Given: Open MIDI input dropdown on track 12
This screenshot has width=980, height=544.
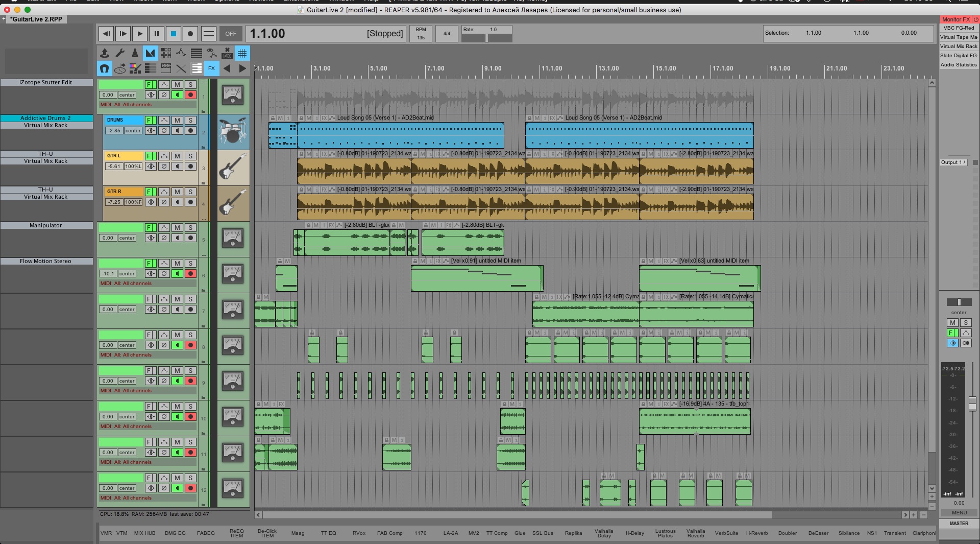Looking at the screenshot, I should pos(148,498).
